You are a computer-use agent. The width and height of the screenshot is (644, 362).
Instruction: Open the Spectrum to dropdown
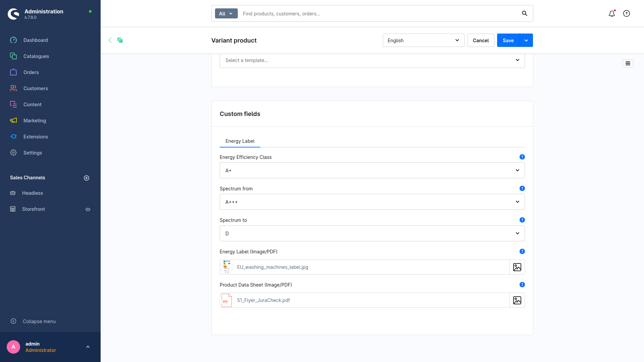(x=372, y=233)
